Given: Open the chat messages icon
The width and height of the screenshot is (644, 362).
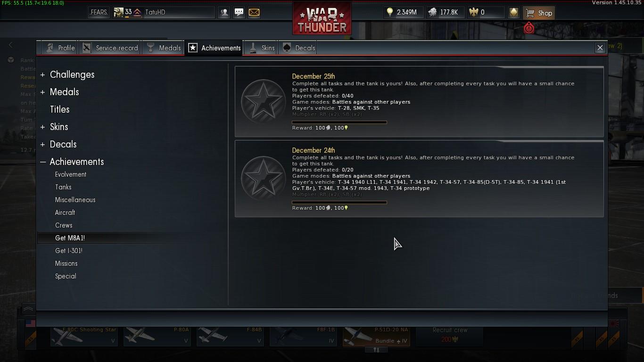Looking at the screenshot, I should point(239,12).
